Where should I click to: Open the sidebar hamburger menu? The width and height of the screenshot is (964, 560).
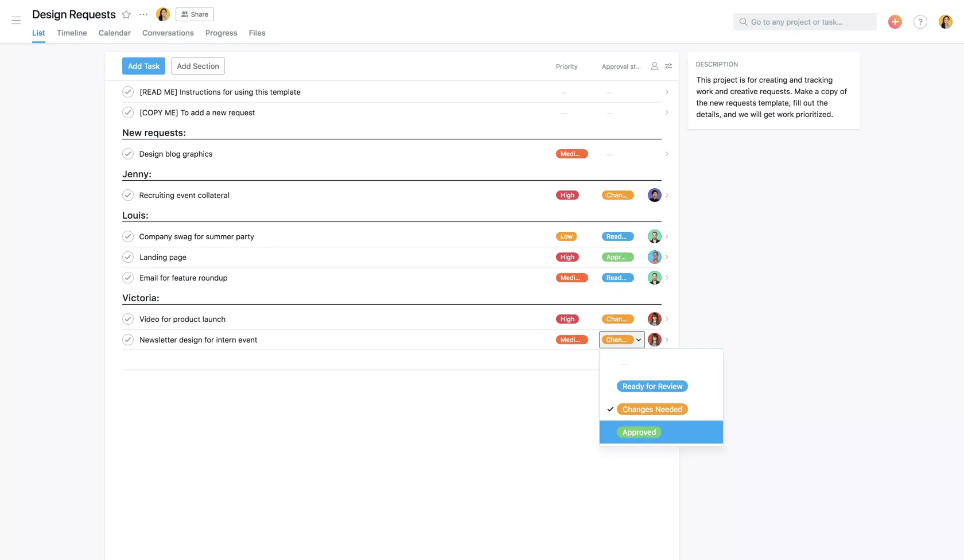15,20
